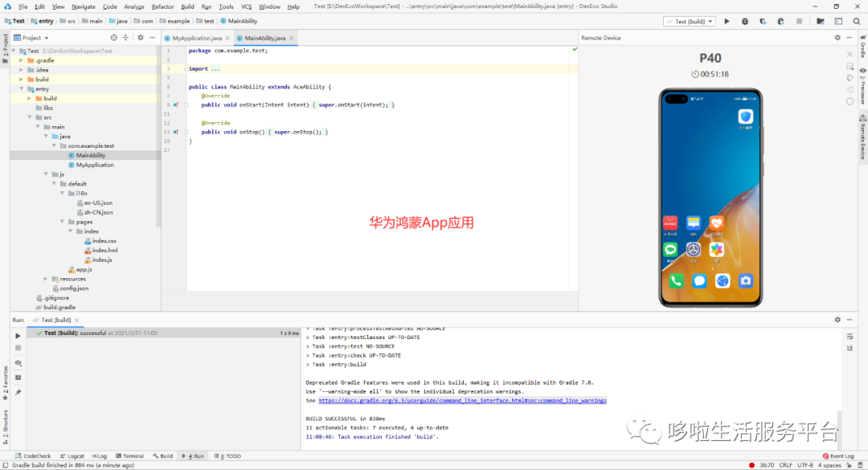Image resolution: width=868 pixels, height=470 pixels.
Task: Open the Build menu
Action: coord(187,6)
